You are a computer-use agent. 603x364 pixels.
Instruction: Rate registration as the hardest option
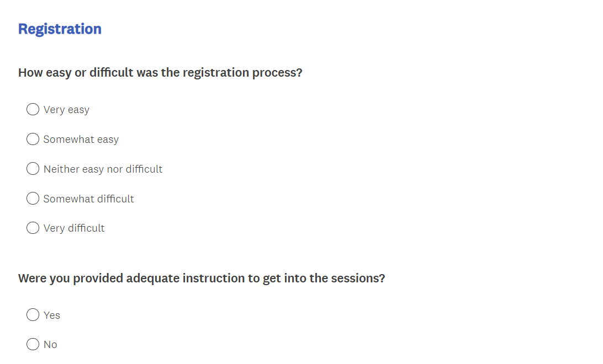[x=33, y=228]
